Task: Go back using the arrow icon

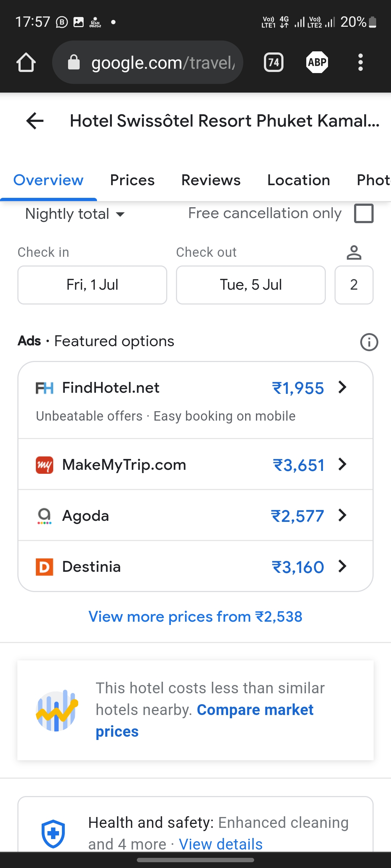Action: tap(35, 121)
